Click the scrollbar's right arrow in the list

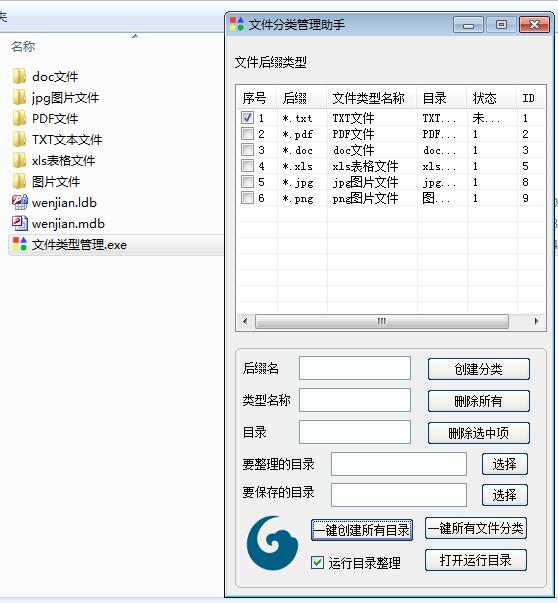tap(536, 321)
